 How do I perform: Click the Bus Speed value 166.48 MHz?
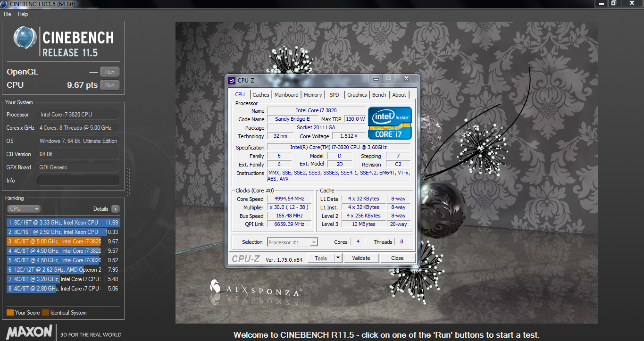point(290,216)
